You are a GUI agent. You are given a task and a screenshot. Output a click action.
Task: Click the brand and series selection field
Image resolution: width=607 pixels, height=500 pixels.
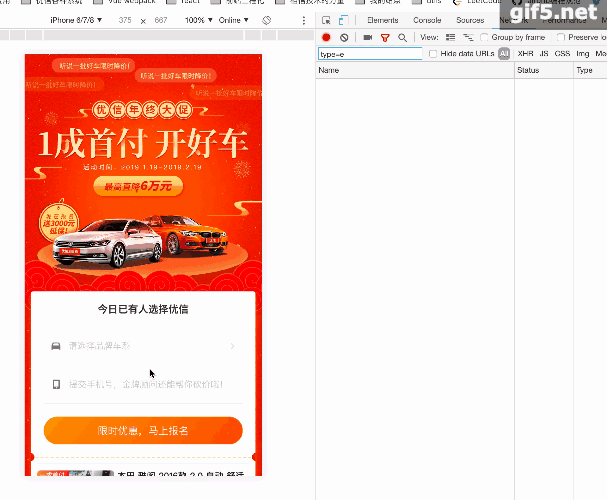pos(143,346)
